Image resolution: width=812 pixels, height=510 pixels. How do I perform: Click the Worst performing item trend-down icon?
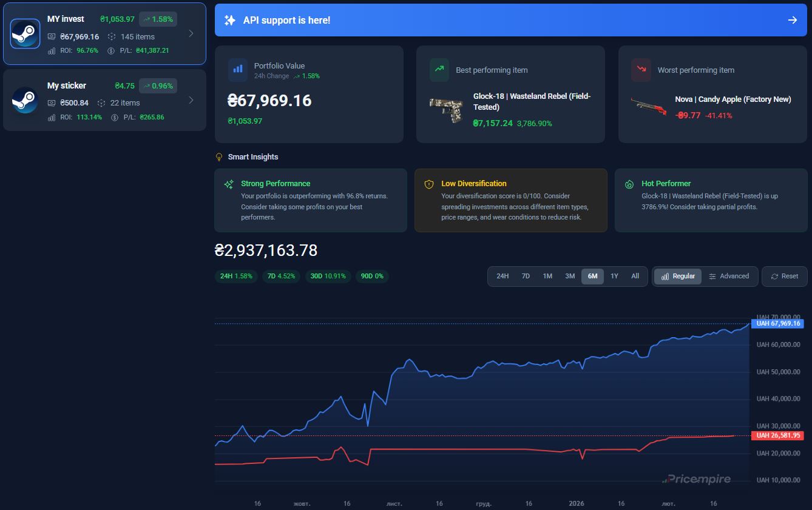(641, 70)
